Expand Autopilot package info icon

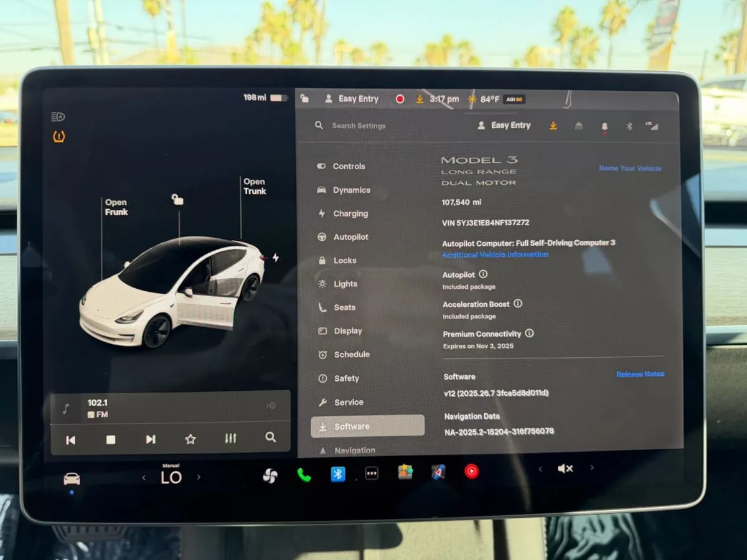(483, 274)
